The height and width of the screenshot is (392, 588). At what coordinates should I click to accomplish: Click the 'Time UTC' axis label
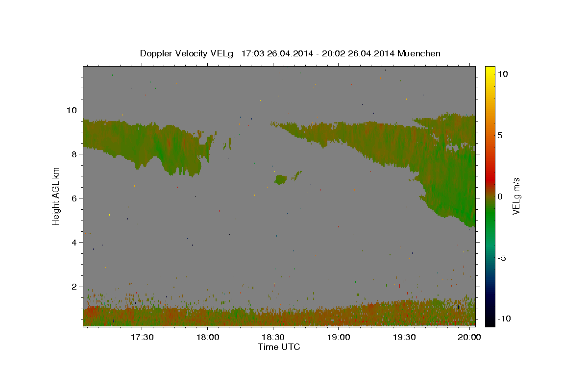tap(279, 347)
